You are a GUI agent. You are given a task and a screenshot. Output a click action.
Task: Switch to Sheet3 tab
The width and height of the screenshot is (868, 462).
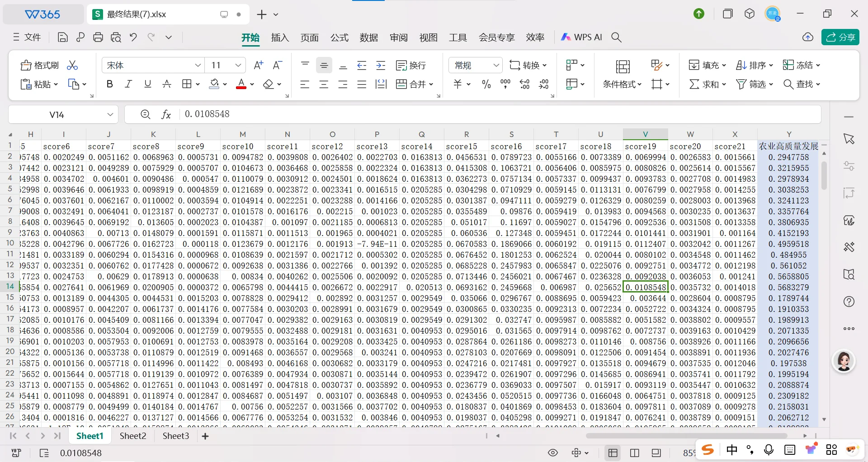point(176,436)
